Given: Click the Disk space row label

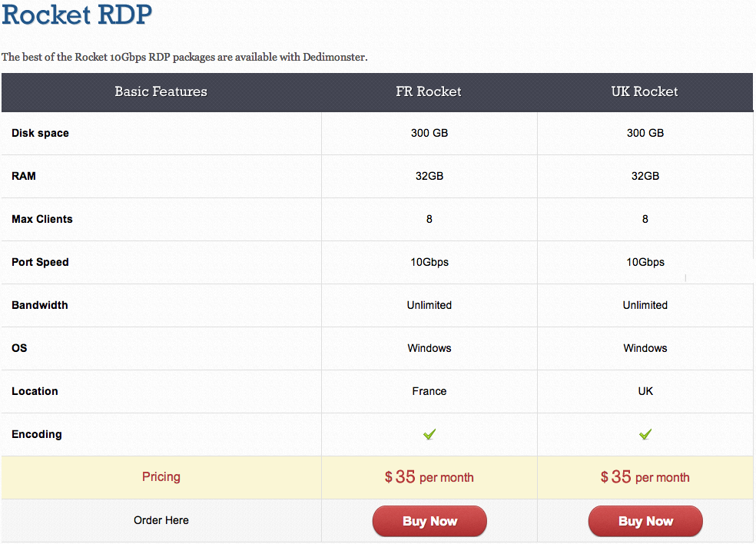Looking at the screenshot, I should 41,133.
